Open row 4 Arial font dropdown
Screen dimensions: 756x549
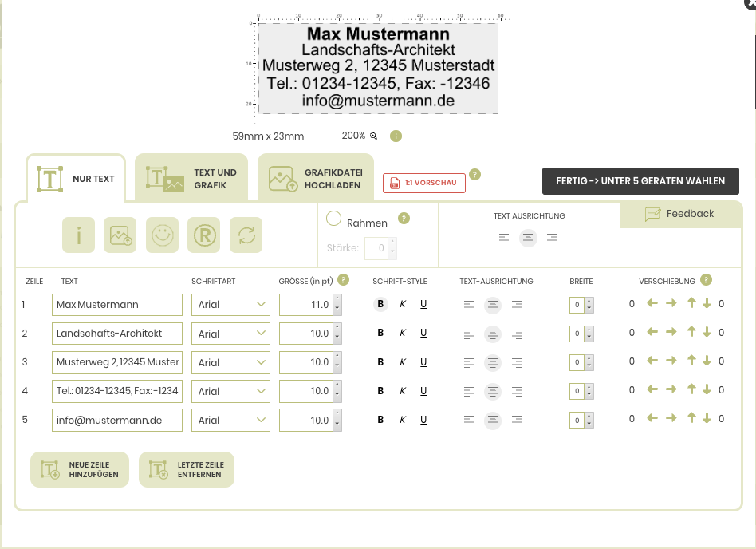click(230, 391)
